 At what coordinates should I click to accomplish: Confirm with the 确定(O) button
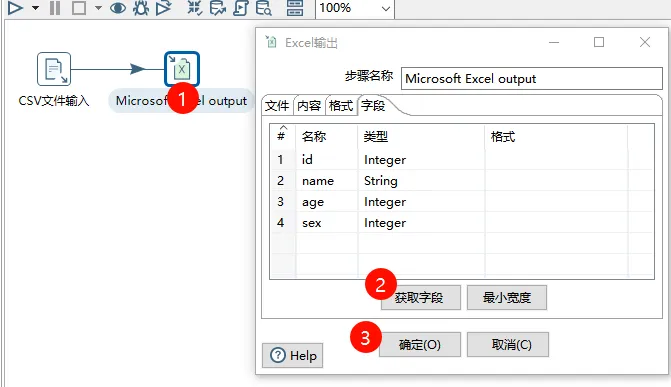420,345
